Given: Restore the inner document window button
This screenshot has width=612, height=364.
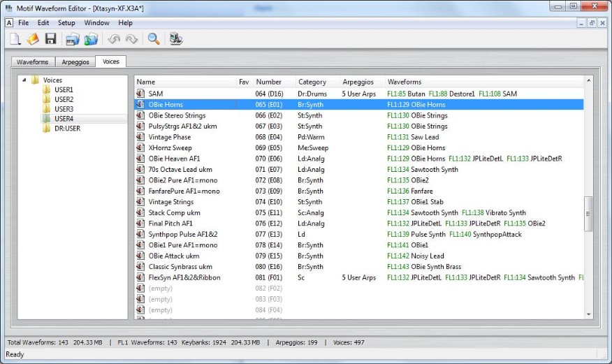Looking at the screenshot, I should coord(592,23).
